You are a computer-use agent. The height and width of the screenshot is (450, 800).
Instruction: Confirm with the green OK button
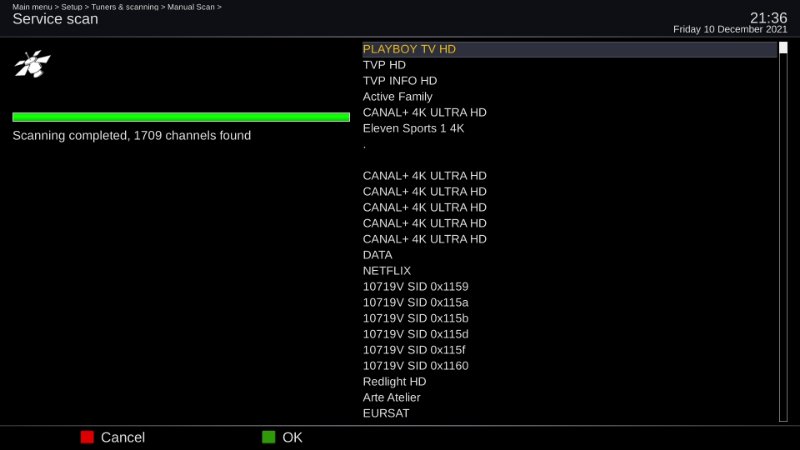pyautogui.click(x=282, y=437)
